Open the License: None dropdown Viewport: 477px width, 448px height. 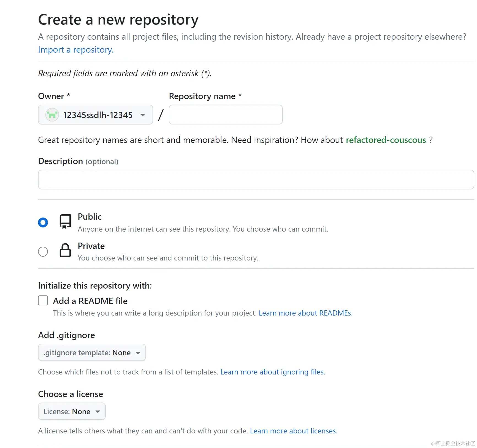tap(72, 411)
